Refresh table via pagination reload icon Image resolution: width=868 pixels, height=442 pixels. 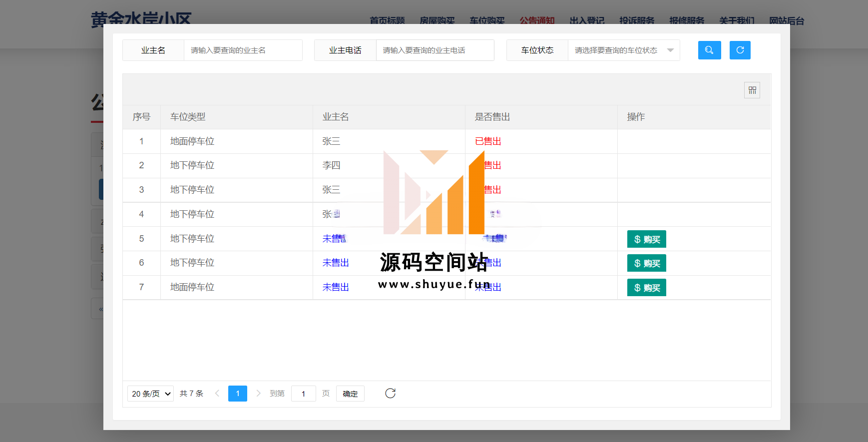[x=391, y=394]
